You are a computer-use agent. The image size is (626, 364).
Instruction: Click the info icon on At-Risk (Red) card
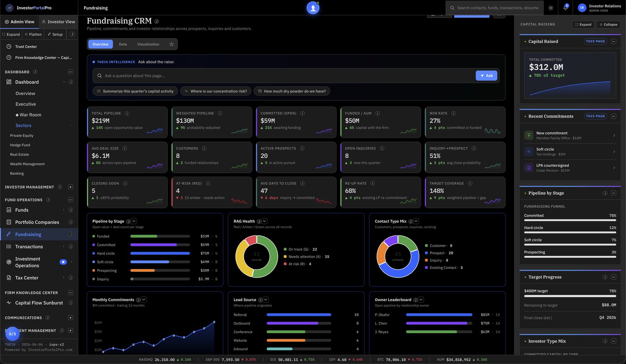point(208,183)
